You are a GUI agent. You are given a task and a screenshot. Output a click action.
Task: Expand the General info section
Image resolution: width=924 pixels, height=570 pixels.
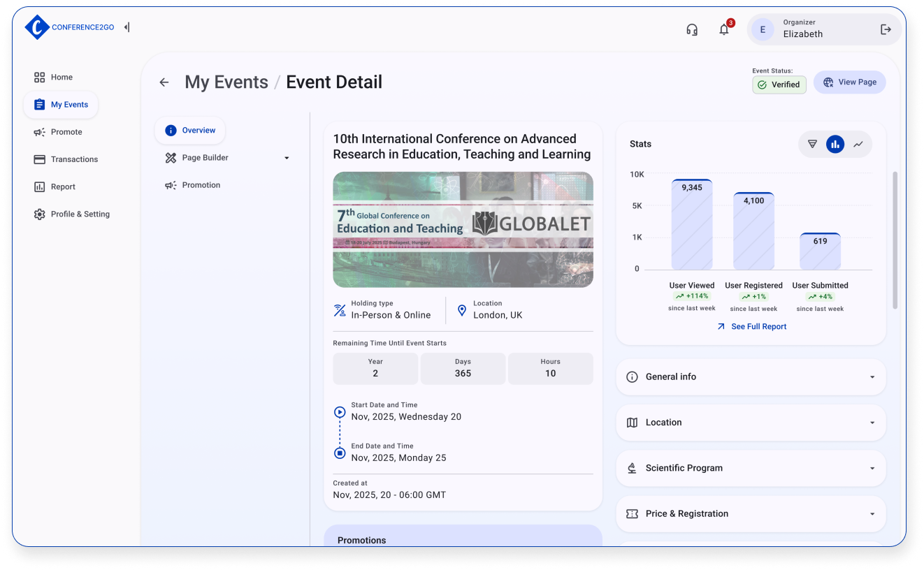[x=751, y=377]
